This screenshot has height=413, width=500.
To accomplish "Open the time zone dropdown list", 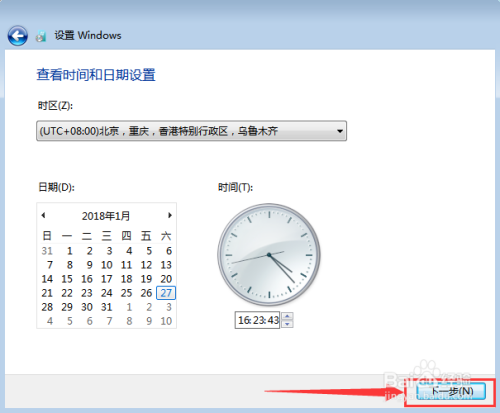I will (x=191, y=131).
